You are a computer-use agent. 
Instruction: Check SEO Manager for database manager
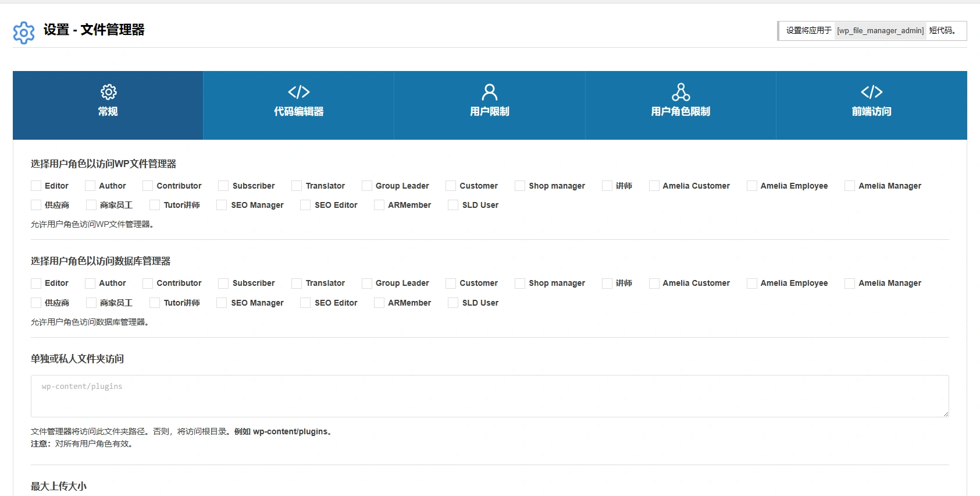coord(222,303)
